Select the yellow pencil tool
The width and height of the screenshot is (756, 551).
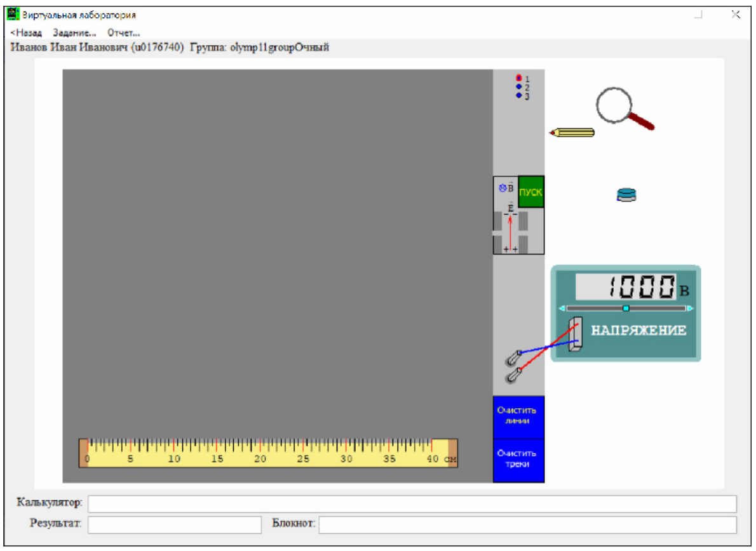[x=572, y=133]
